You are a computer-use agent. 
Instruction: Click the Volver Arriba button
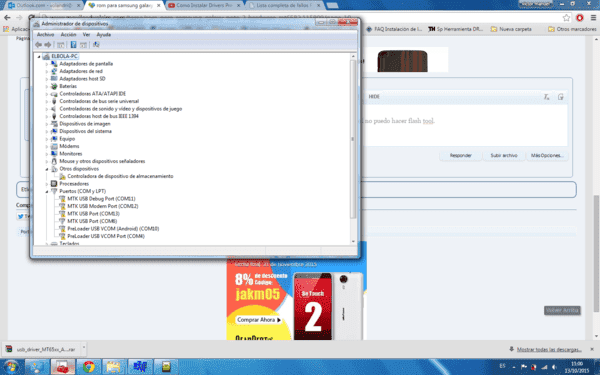[562, 310]
